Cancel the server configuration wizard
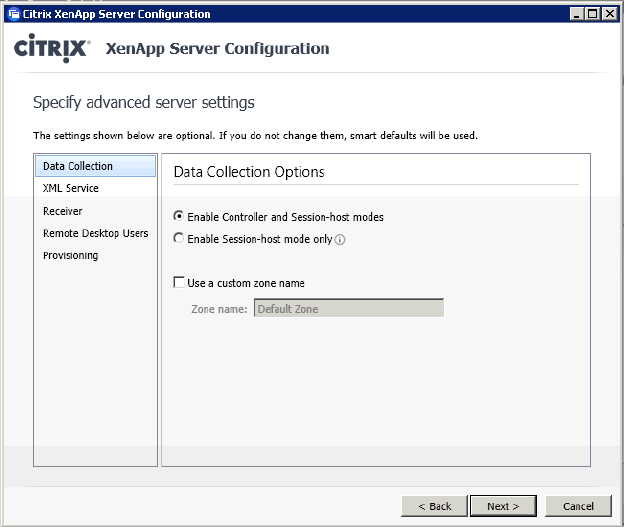Screen dimensions: 624x527 pyautogui.click(x=578, y=506)
